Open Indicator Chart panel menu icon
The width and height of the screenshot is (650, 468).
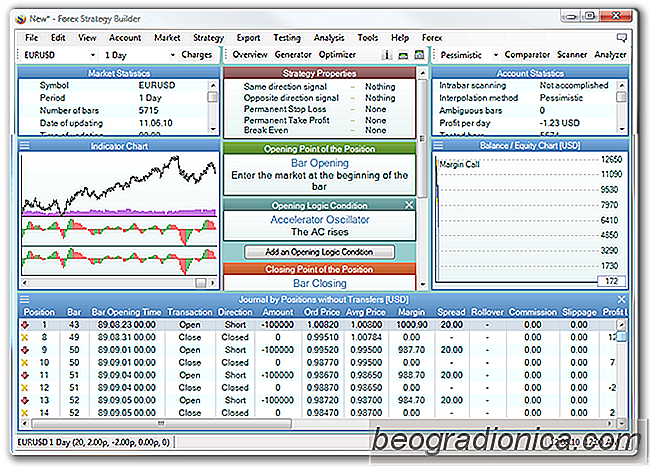[x=25, y=145]
